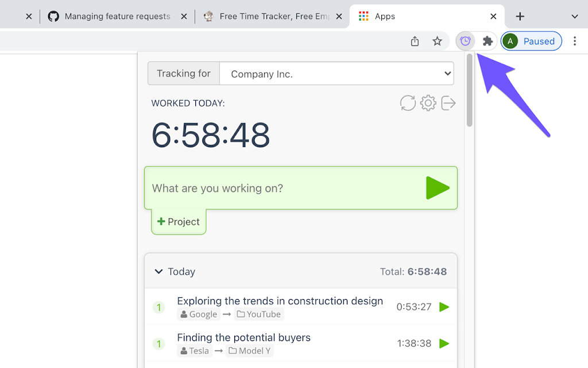This screenshot has width=588, height=368.
Task: Start the timer with large green play button
Action: (x=438, y=188)
